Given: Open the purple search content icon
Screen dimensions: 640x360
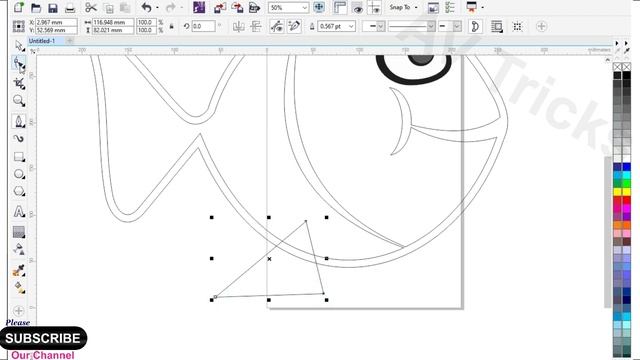Looking at the screenshot, I should click(x=199, y=7).
